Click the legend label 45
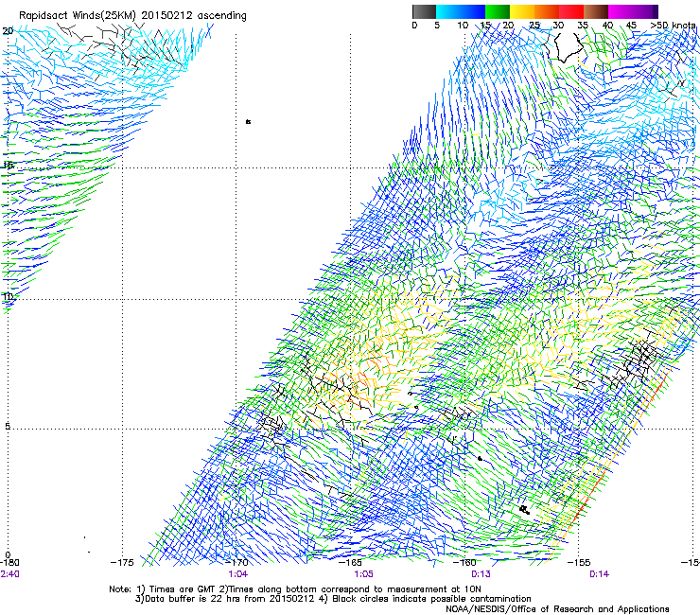700x615 pixels. click(631, 26)
